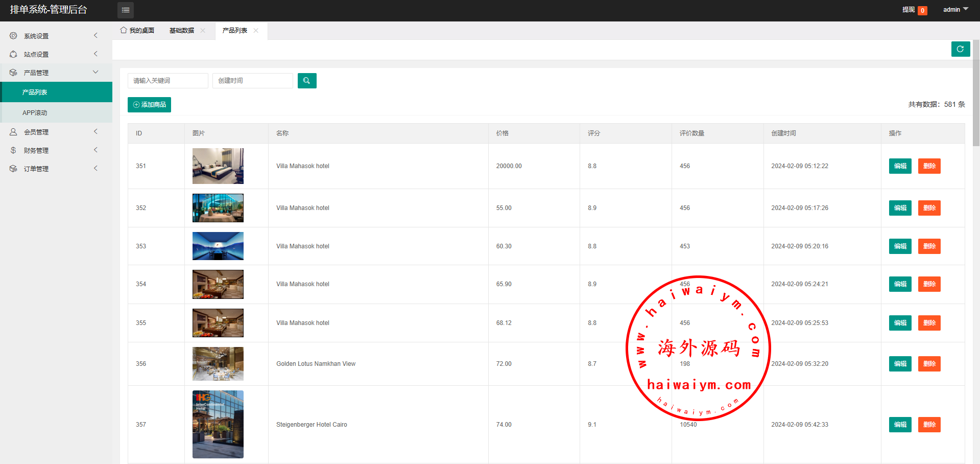Screen dimensions: 980x464
Task: Open the admin user dropdown
Action: tap(955, 10)
